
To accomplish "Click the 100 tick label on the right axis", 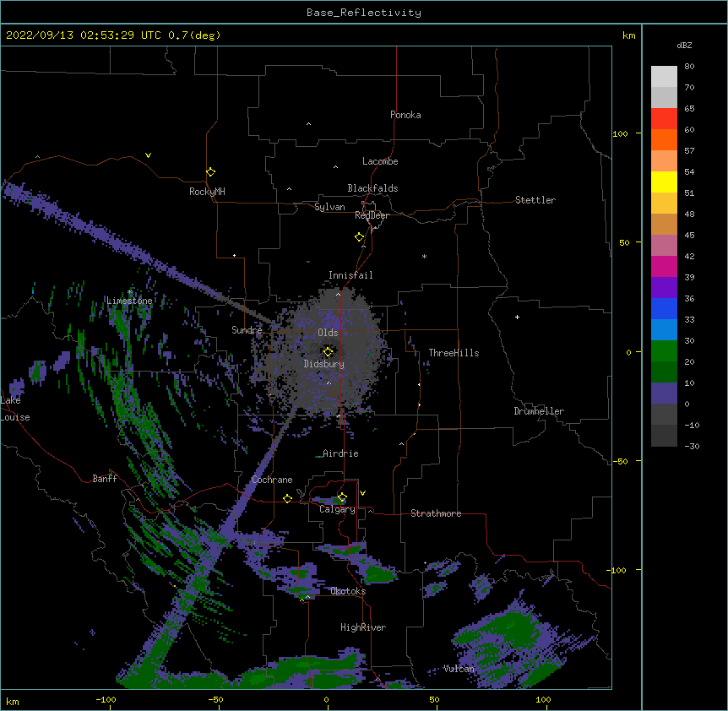I will (620, 133).
